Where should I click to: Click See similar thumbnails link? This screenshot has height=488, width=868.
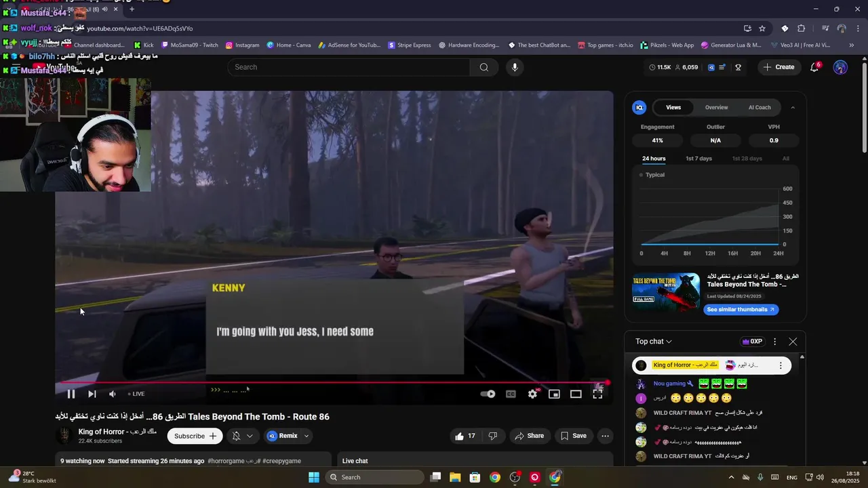[x=741, y=310]
